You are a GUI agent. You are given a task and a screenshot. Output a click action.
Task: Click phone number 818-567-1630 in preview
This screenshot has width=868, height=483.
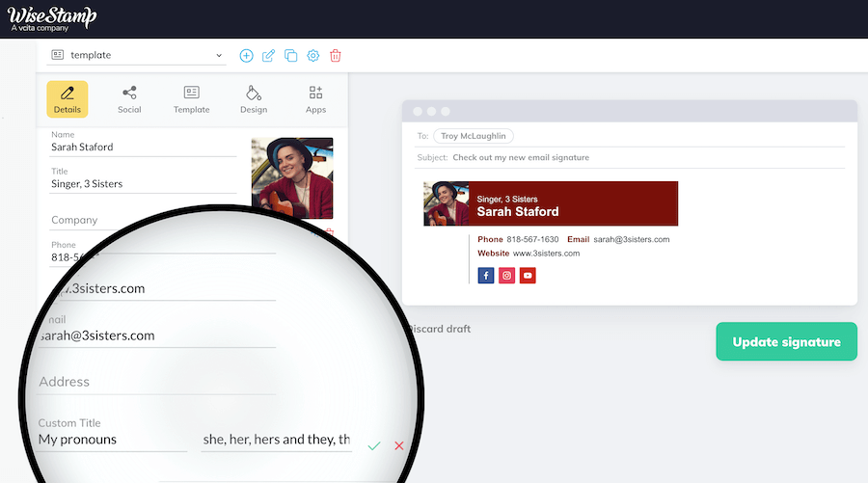tap(532, 239)
